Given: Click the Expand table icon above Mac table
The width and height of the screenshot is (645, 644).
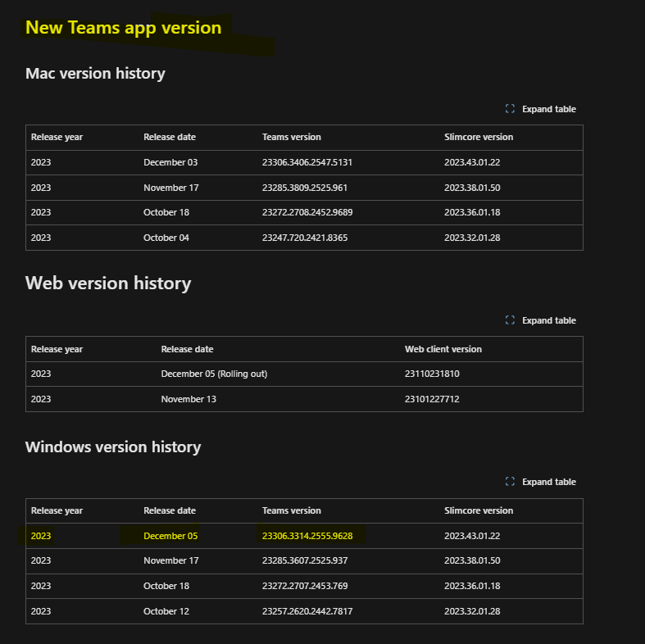Looking at the screenshot, I should 510,109.
